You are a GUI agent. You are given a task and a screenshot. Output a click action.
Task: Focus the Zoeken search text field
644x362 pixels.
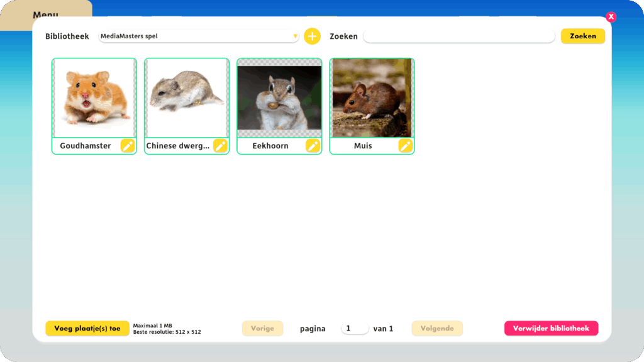pos(458,36)
